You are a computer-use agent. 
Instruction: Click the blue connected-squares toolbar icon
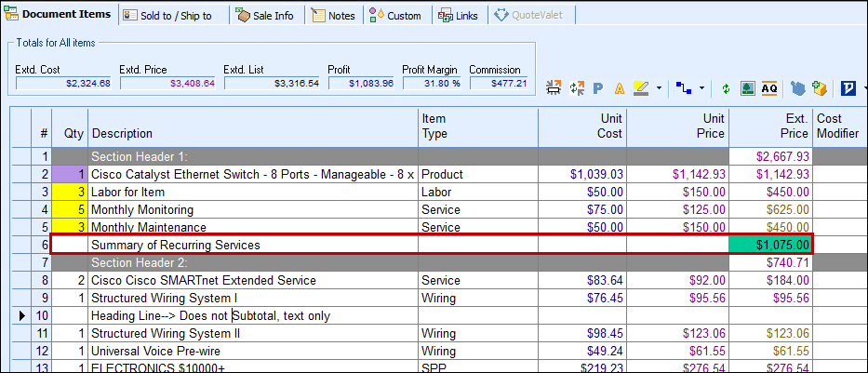click(684, 88)
